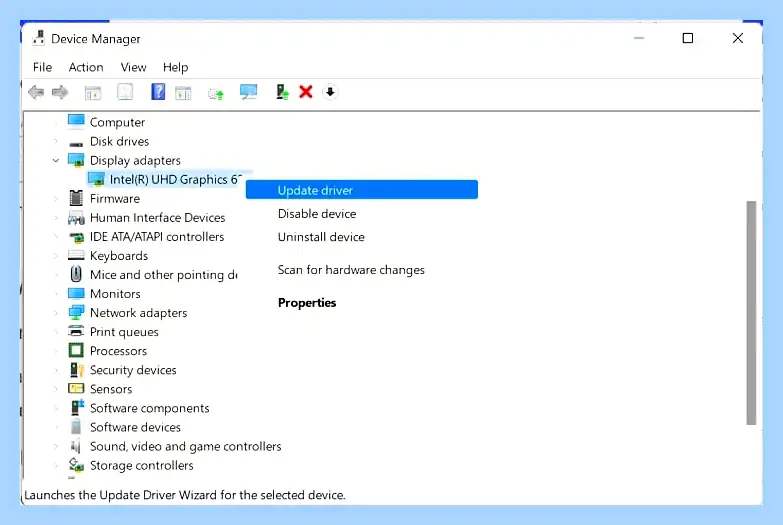The height and width of the screenshot is (525, 783).
Task: Select the Monitors label
Action: pyautogui.click(x=115, y=294)
